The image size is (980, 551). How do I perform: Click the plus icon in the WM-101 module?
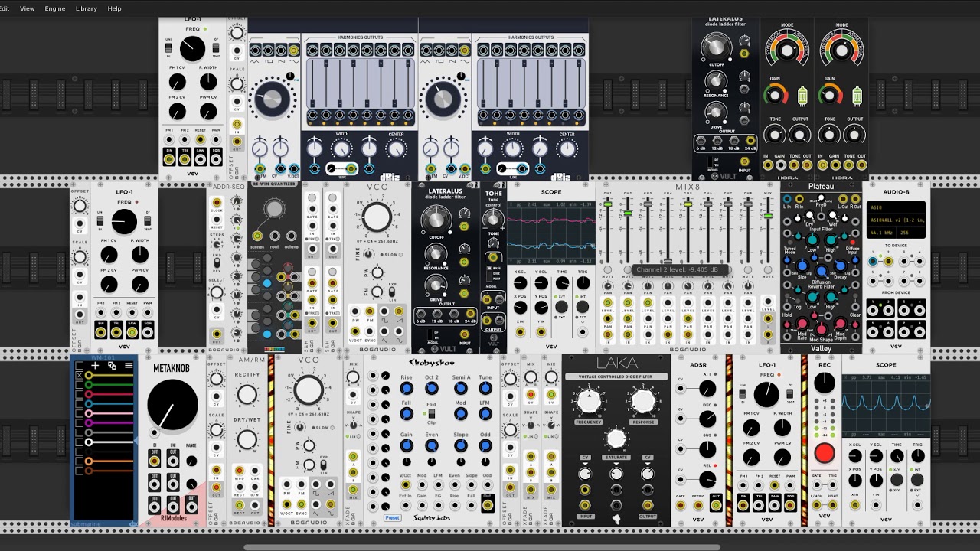tap(95, 366)
